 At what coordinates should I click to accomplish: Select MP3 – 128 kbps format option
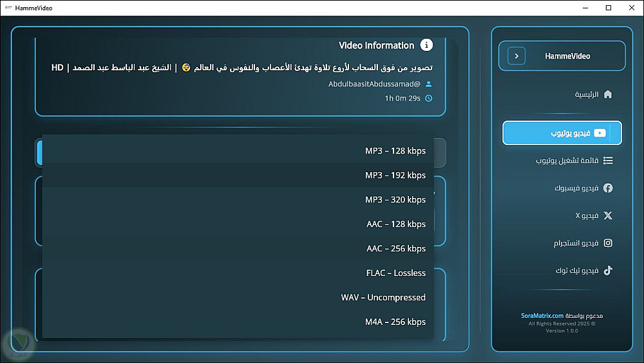click(x=238, y=151)
